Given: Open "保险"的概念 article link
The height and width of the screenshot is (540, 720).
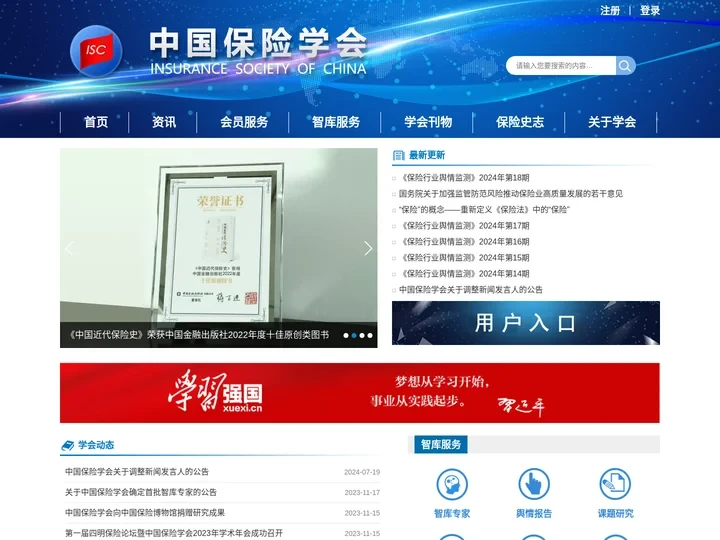Looking at the screenshot, I should [484, 210].
